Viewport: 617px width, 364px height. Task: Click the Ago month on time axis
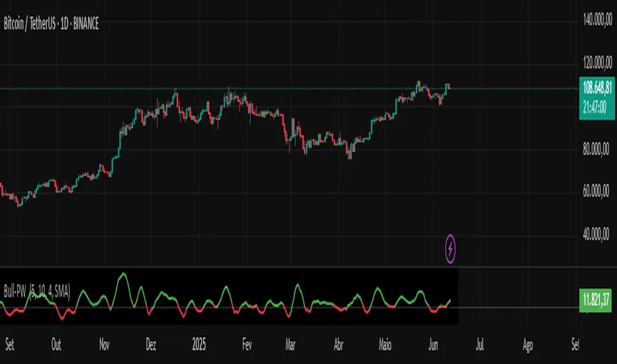click(x=528, y=345)
